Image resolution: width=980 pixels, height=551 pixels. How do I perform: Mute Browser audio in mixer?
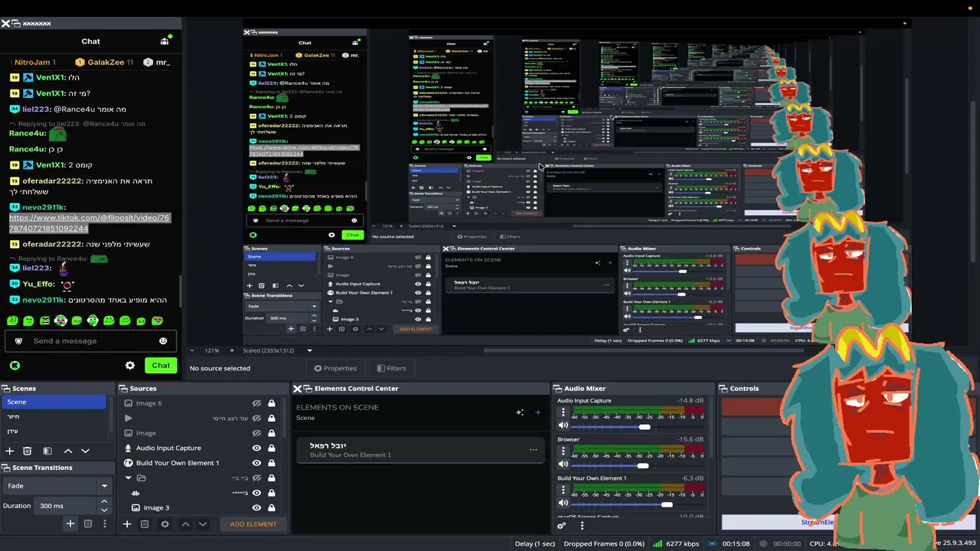coord(563,465)
